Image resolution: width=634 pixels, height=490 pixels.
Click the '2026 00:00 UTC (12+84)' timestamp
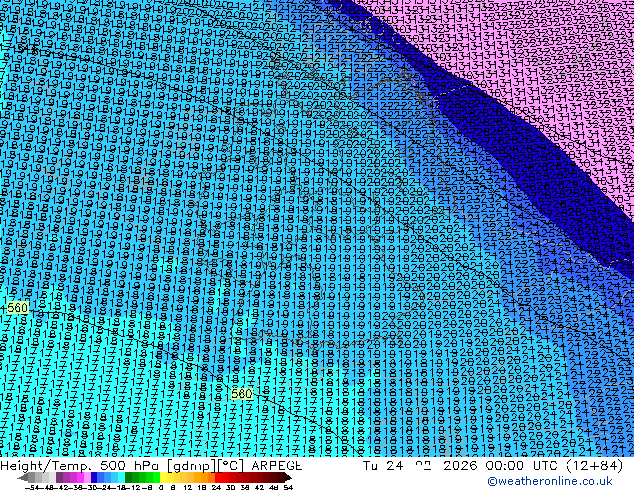point(533,466)
